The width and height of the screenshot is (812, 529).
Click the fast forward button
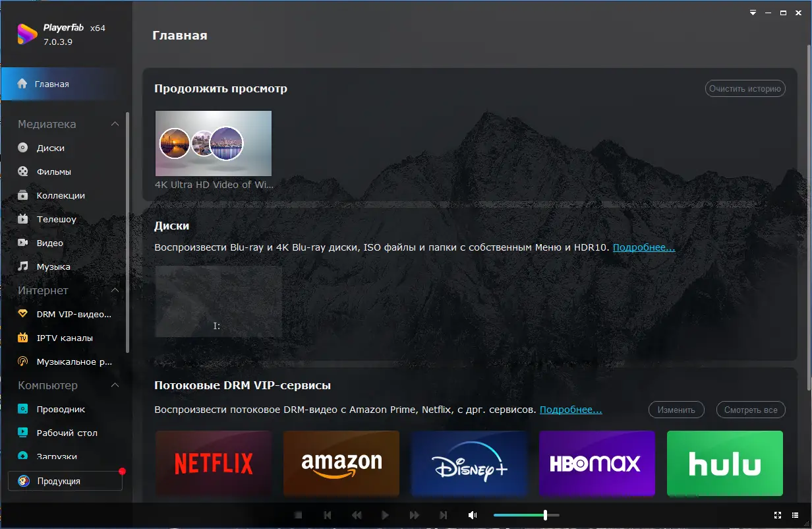click(415, 515)
